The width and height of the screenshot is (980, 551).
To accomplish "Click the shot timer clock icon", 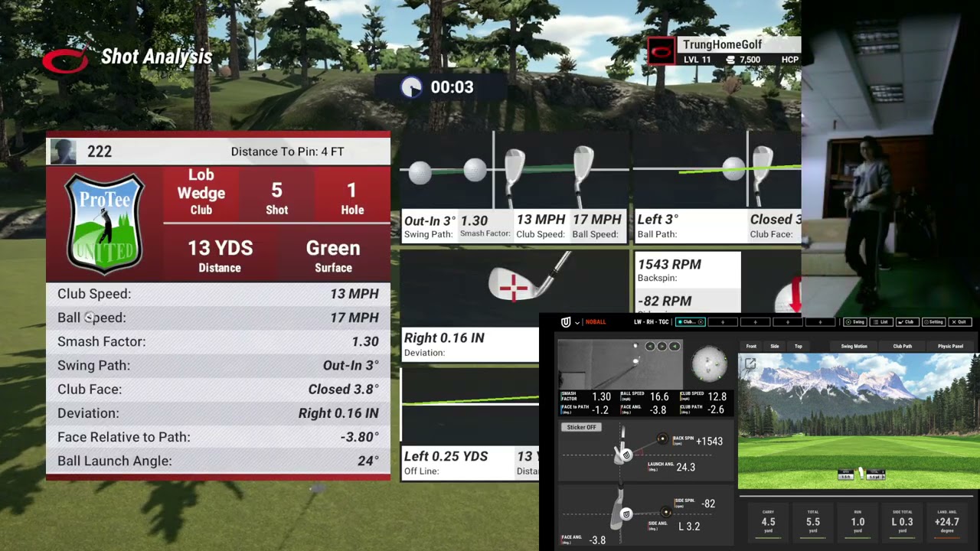I will pos(411,87).
